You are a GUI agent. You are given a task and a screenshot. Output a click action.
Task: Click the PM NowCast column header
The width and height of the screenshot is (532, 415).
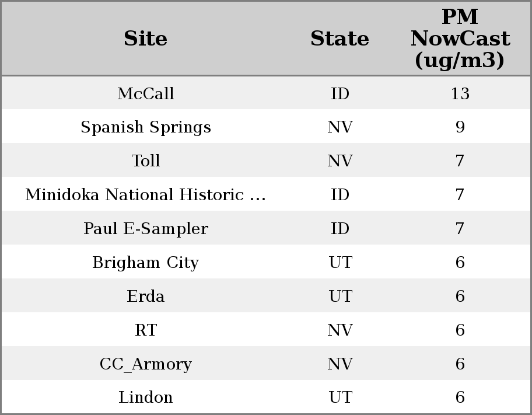click(460, 39)
